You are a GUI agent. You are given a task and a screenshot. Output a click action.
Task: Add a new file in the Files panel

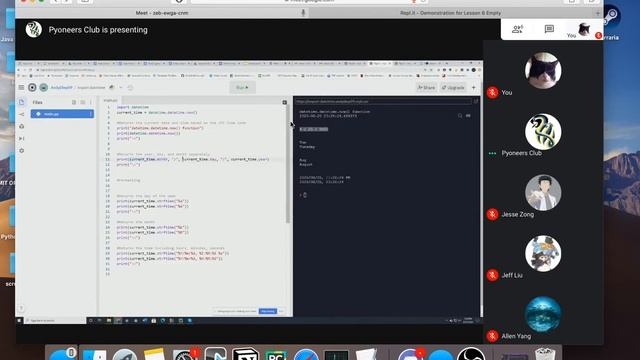74,102
